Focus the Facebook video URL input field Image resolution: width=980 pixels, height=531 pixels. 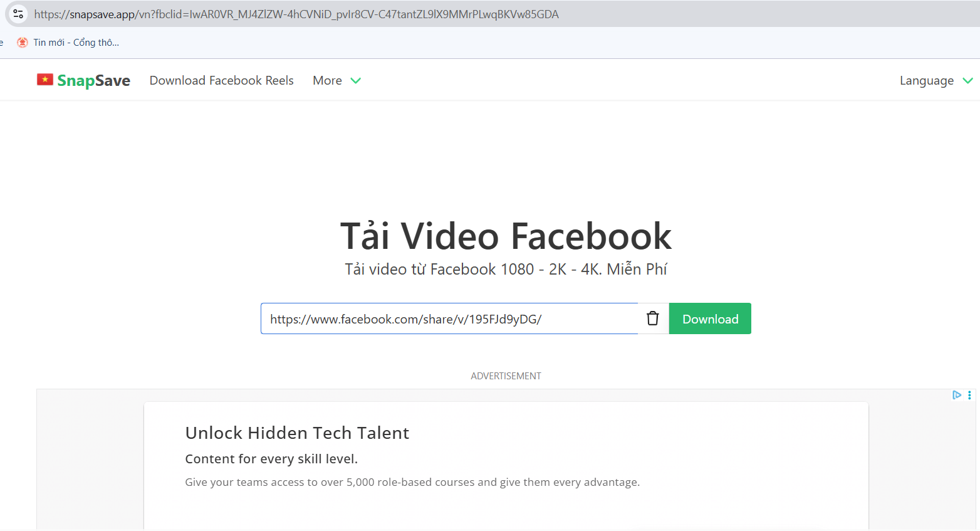[449, 318]
